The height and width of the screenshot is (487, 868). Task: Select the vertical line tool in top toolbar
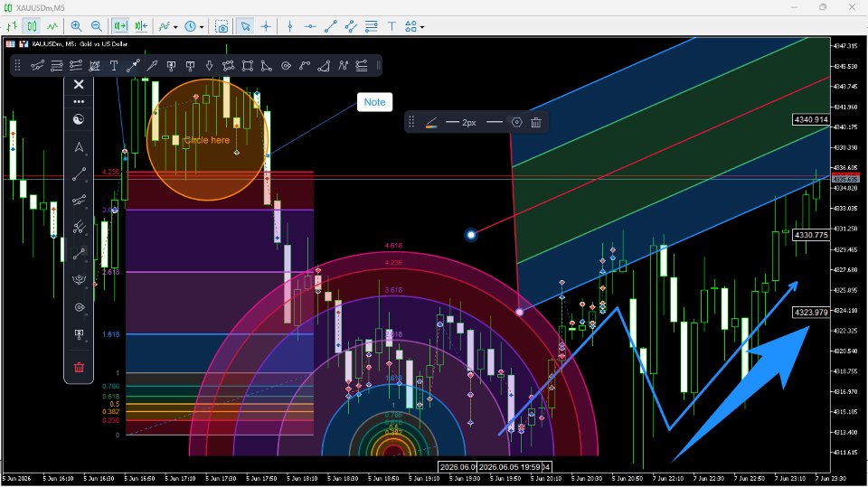click(x=290, y=26)
